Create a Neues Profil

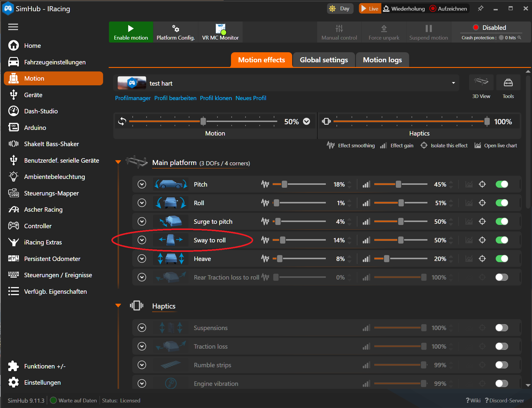pyautogui.click(x=251, y=98)
